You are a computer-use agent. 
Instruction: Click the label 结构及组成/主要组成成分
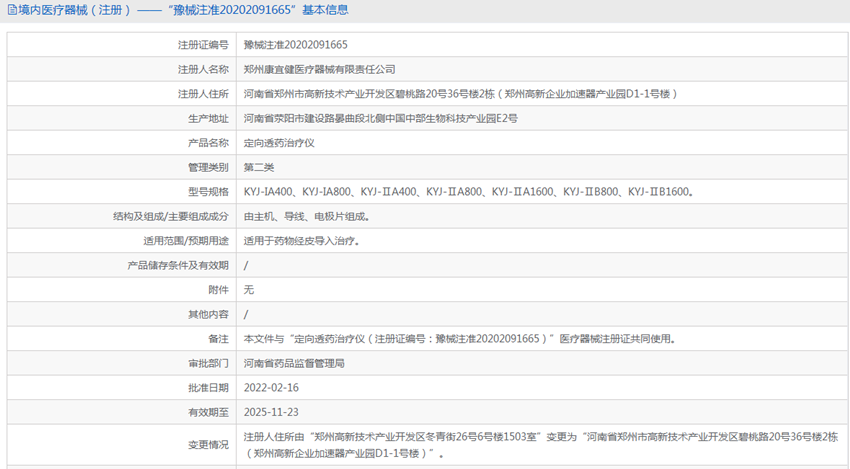click(171, 216)
